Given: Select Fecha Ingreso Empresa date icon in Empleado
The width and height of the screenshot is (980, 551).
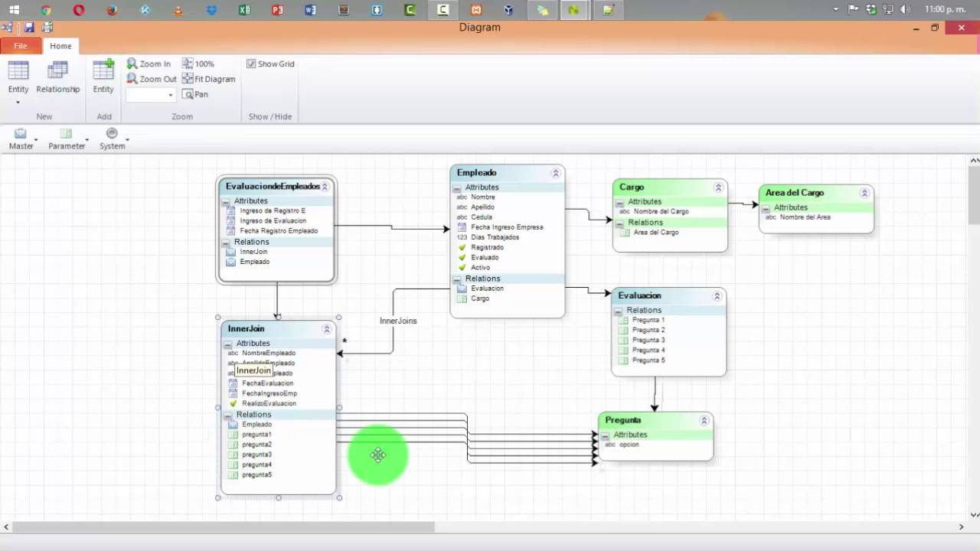Looking at the screenshot, I should (462, 227).
